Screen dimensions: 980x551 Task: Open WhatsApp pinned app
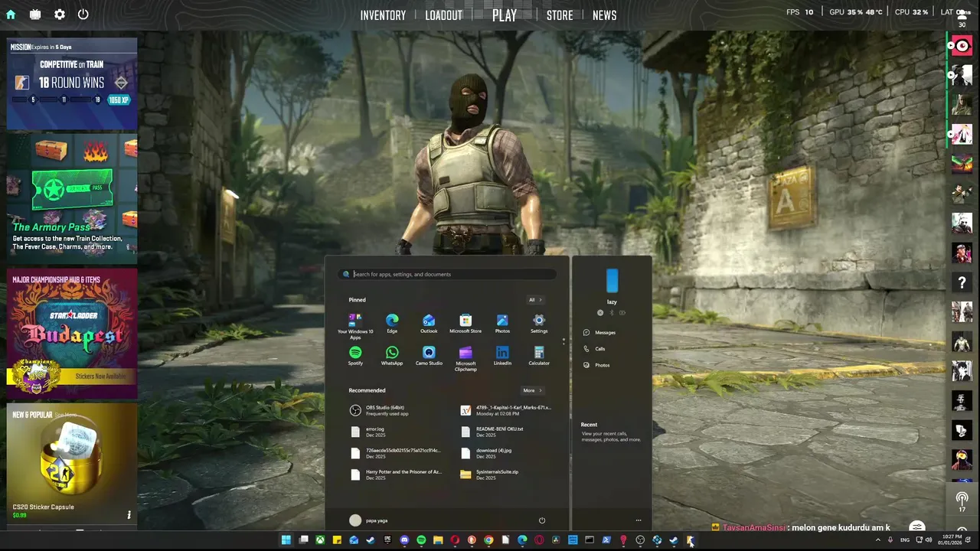click(392, 356)
